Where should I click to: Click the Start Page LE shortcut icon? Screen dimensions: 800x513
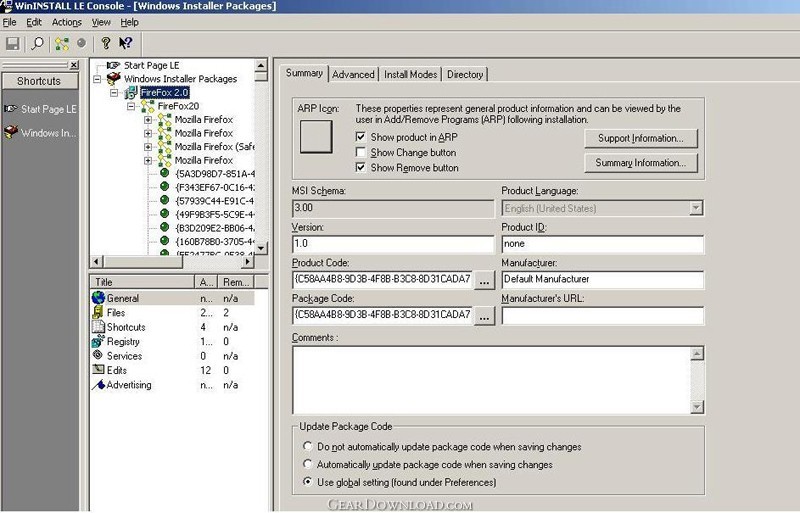(x=11, y=109)
